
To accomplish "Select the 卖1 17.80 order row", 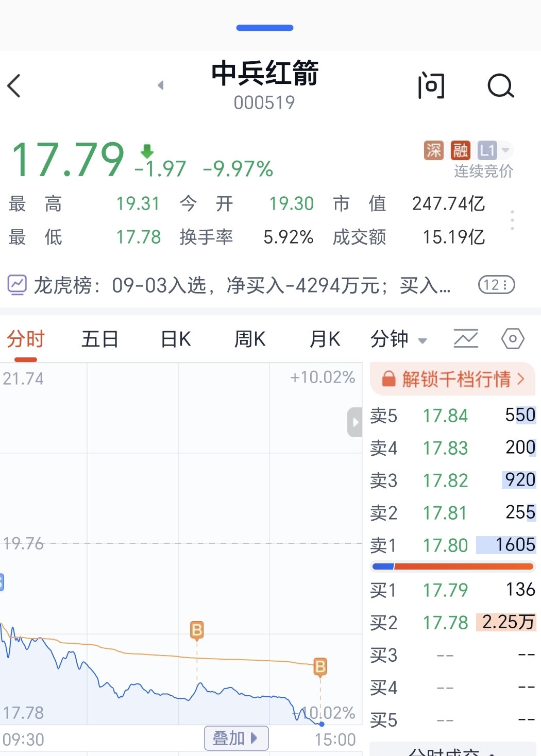I will coord(453,545).
